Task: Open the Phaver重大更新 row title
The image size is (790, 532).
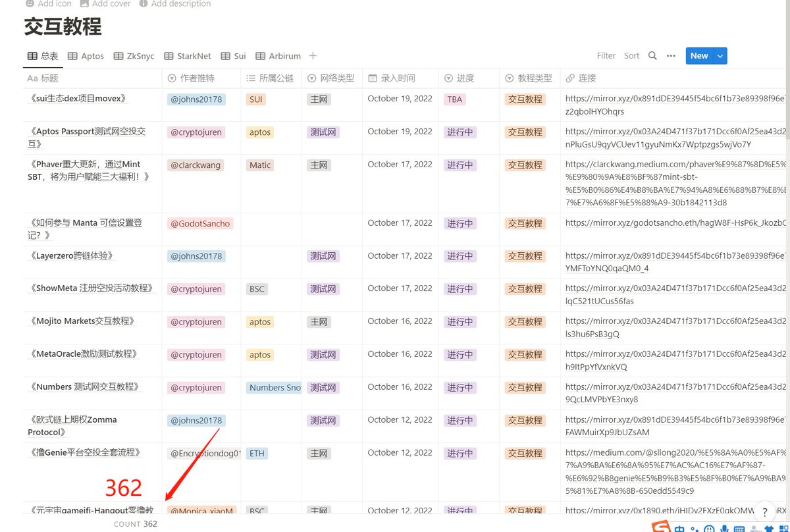Action: [89, 171]
